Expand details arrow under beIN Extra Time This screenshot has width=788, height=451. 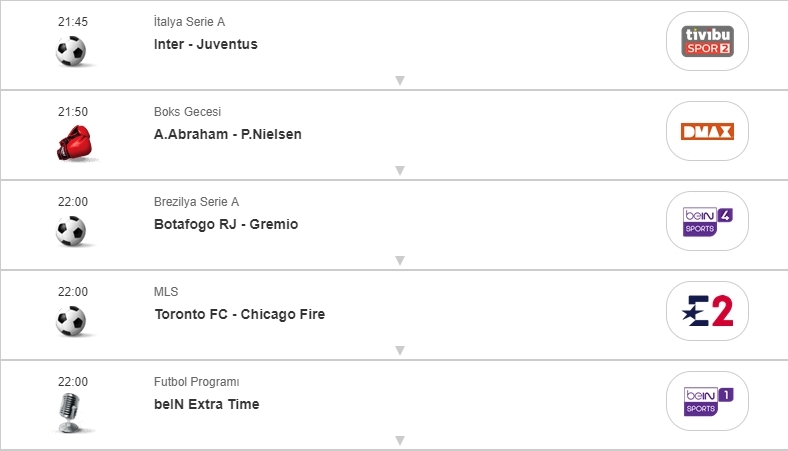coord(399,441)
